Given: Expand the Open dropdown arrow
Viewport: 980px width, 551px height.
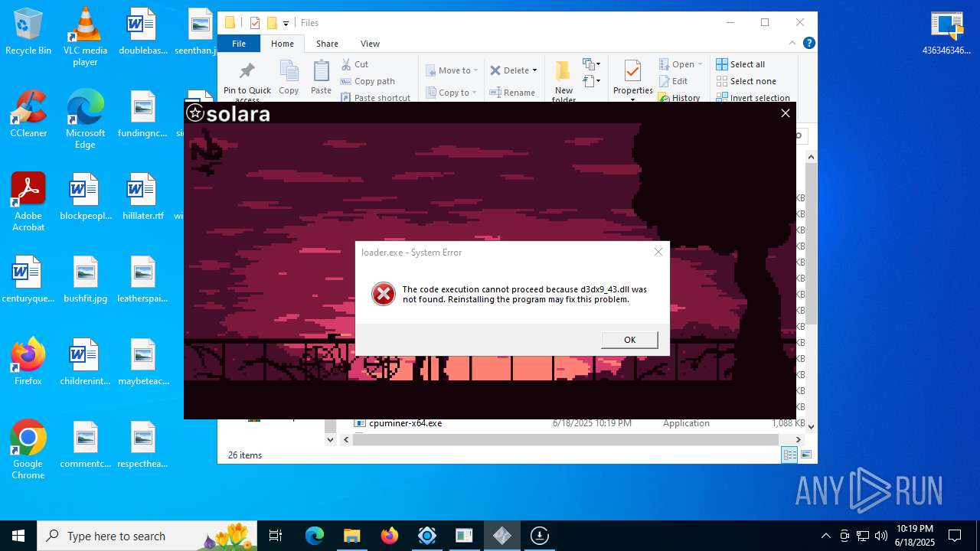Looking at the screenshot, I should pos(700,64).
